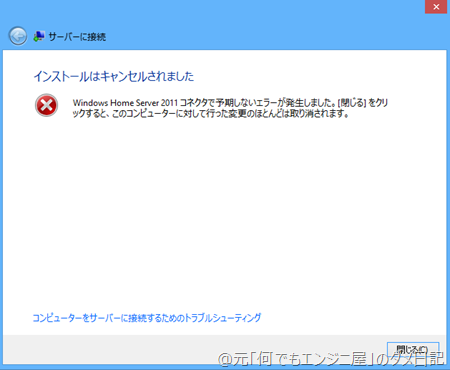
Task: Open the link コンピューターをサーバーに接続するためのトラブルシューティング
Action: pyautogui.click(x=147, y=318)
